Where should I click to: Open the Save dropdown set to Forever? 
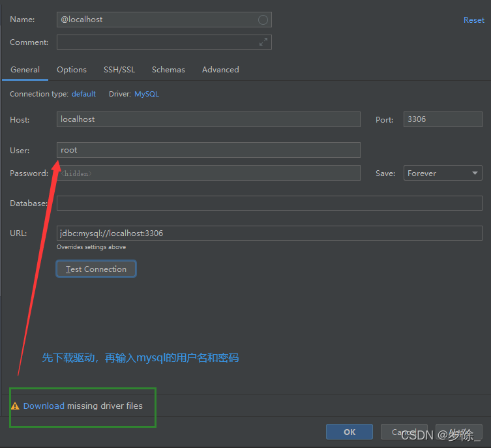tap(443, 173)
